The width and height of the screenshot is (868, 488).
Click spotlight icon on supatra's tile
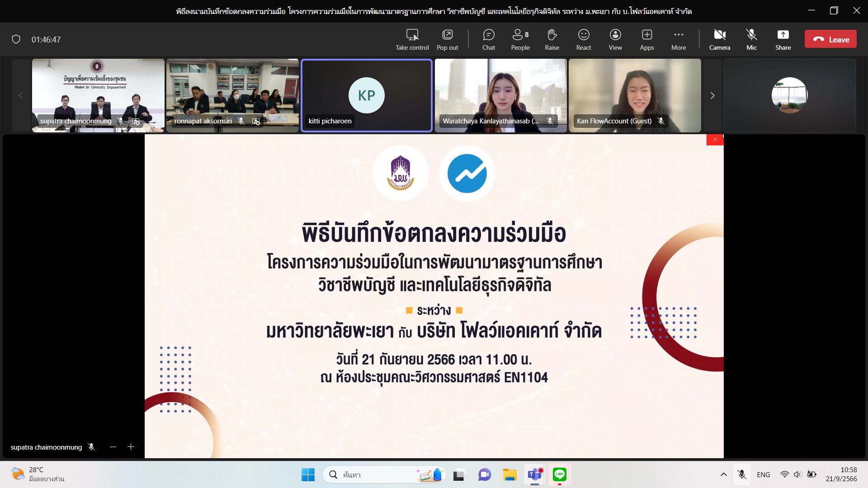136,122
